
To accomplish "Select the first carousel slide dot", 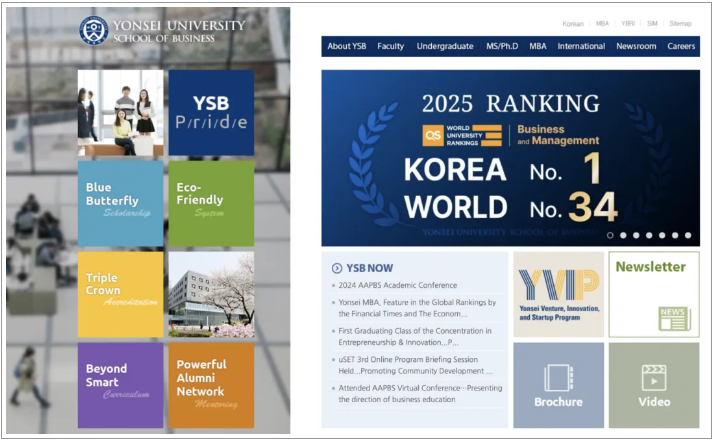I will point(610,235).
